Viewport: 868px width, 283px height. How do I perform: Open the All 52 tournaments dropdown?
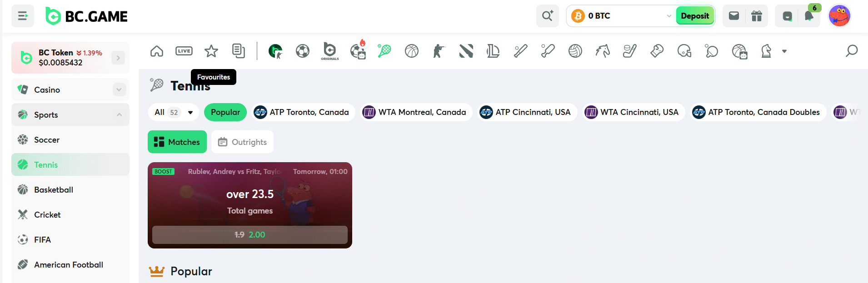174,112
